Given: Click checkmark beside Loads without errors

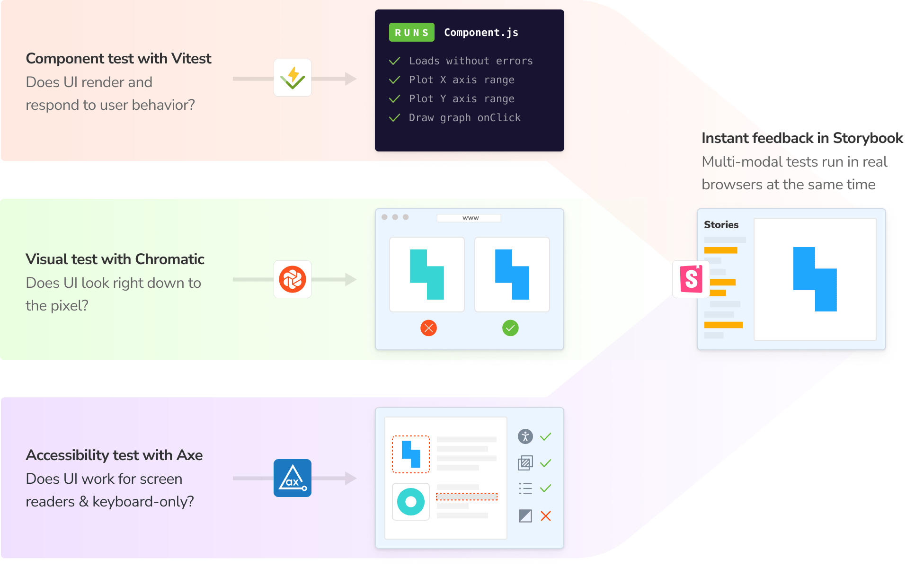Looking at the screenshot, I should pyautogui.click(x=395, y=61).
